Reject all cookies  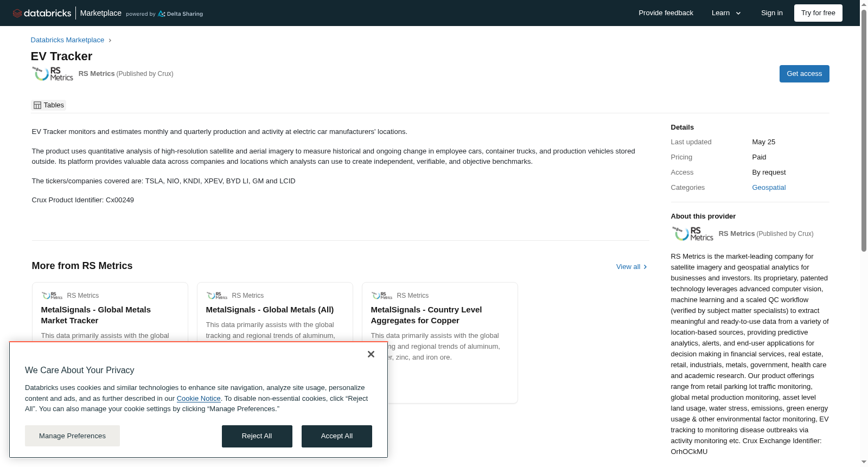[257, 436]
